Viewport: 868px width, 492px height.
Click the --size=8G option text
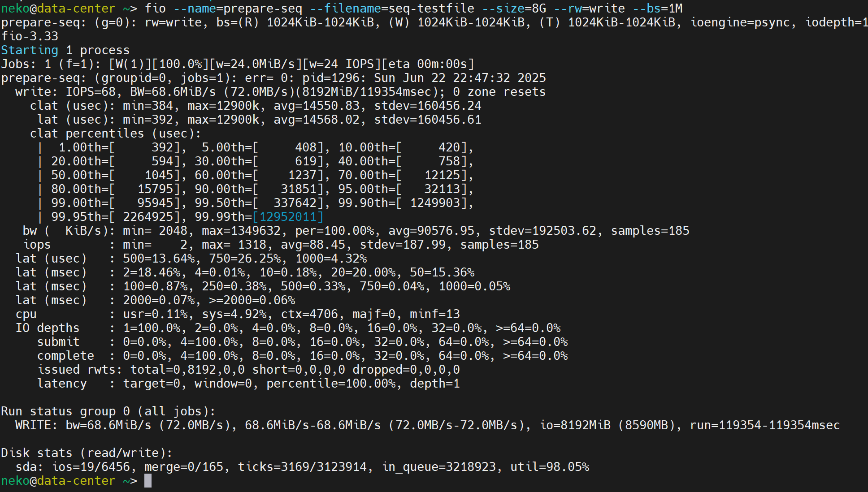click(514, 9)
